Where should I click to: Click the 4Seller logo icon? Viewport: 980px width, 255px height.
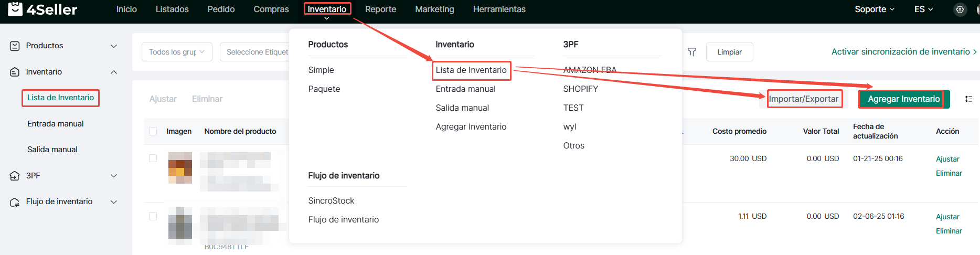15,9
